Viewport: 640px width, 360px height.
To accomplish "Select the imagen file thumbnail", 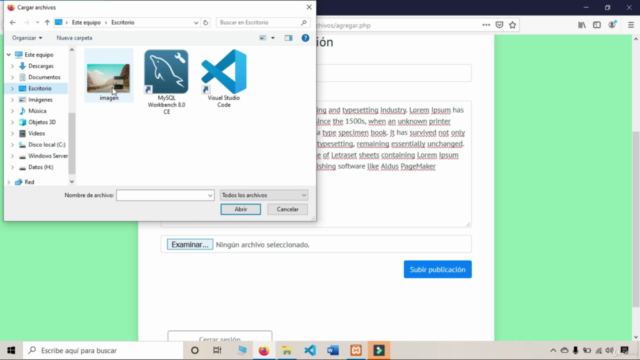I will pos(108,78).
